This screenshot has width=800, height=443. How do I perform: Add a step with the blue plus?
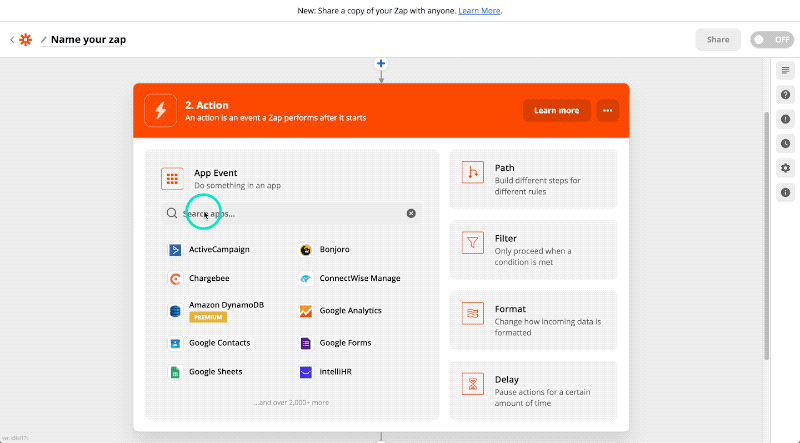pyautogui.click(x=381, y=63)
